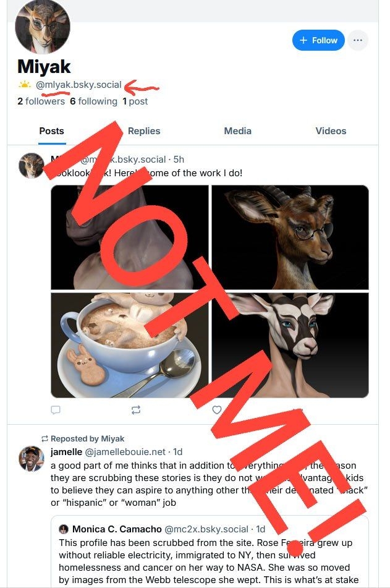
Task: Open Miyak's large profile avatar
Action: 43,27
